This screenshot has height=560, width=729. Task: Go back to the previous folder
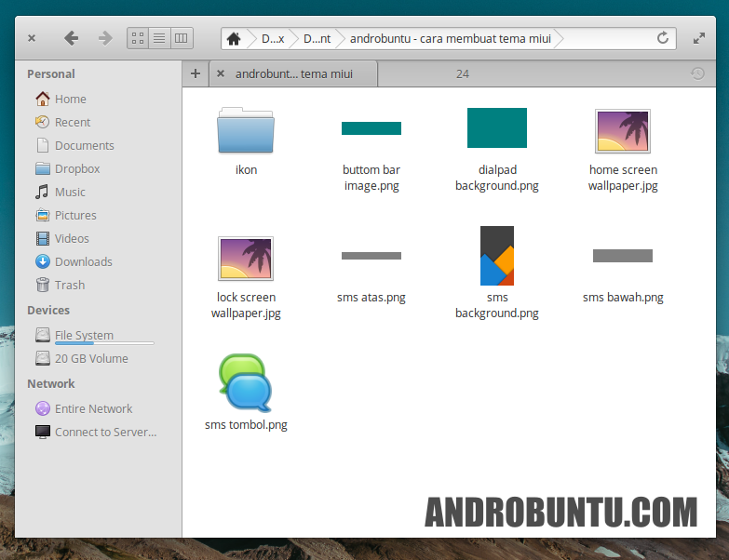71,38
